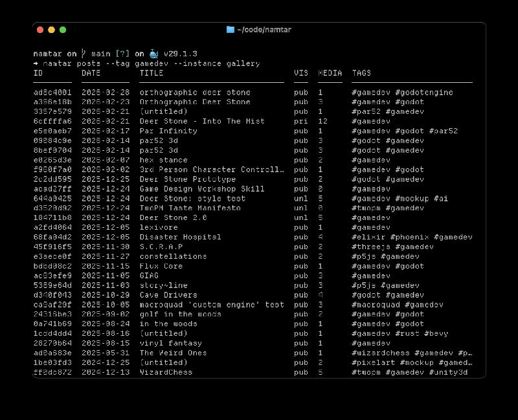Viewport: 518px width, 420px height.
Task: Click the 'pri' visibility value
Action: coord(300,121)
